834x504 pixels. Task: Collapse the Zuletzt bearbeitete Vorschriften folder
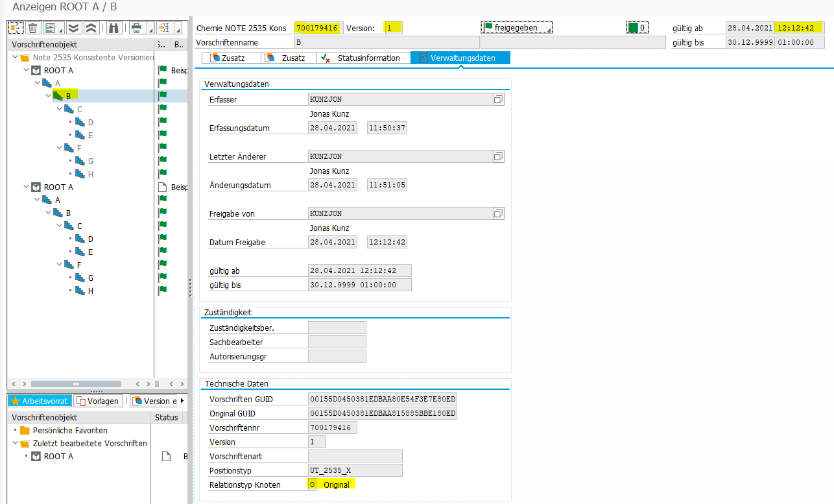click(15, 444)
